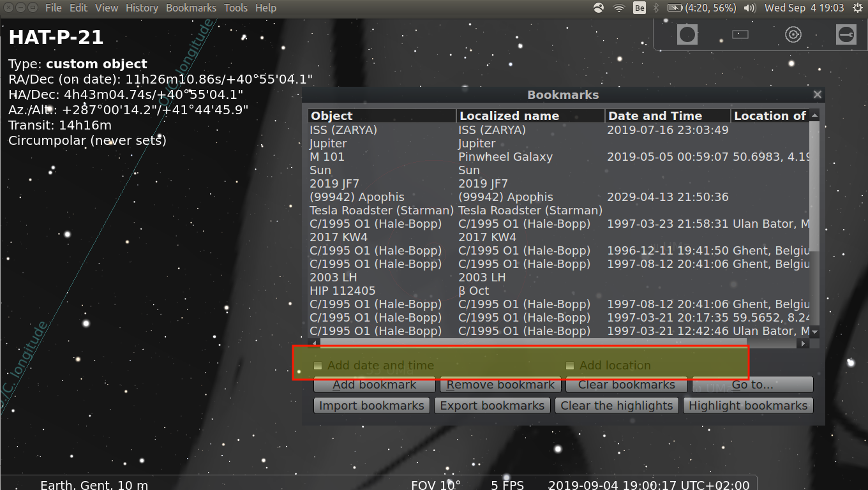Click the bookmarks list scroll-up arrow
Screen dimensions: 868x490
pos(814,115)
